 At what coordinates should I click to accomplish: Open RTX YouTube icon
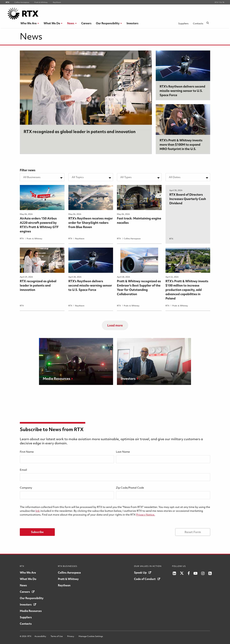195,573
